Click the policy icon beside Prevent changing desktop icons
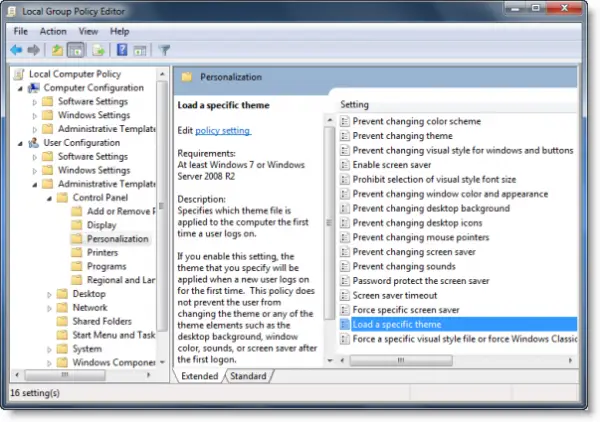600x422 pixels. [345, 223]
